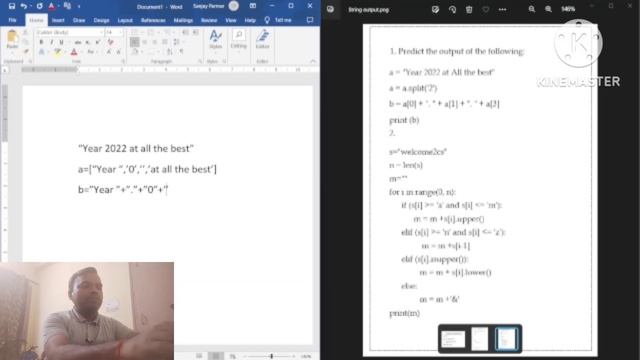
Task: Click the Photos app icon beside the filename
Action: pos(330,9)
